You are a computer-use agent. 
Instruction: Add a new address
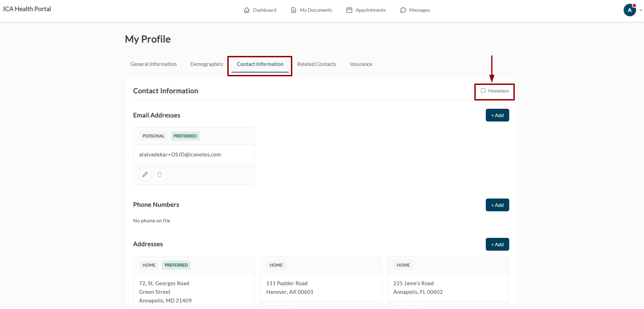(497, 244)
